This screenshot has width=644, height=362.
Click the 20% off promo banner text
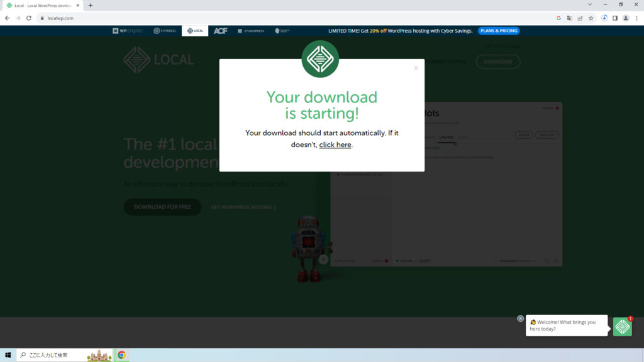pos(400,31)
